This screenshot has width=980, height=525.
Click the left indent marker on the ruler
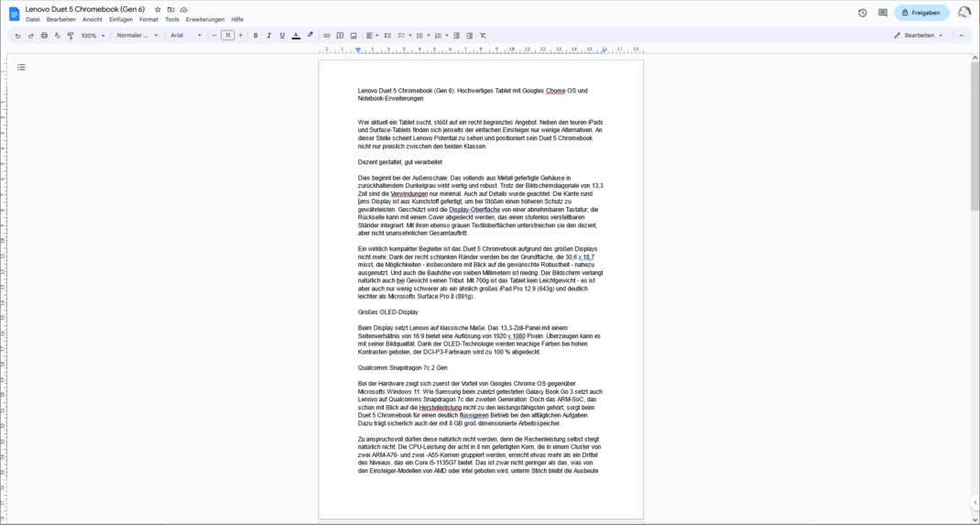358,49
